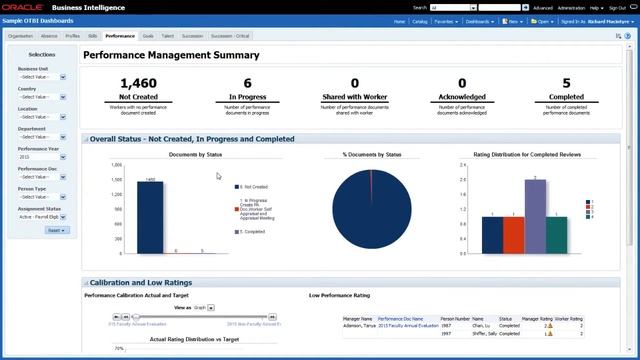Screen dimensions: 640x360
Task: Open the Assignment Status dropdown
Action: pyautogui.click(x=63, y=217)
